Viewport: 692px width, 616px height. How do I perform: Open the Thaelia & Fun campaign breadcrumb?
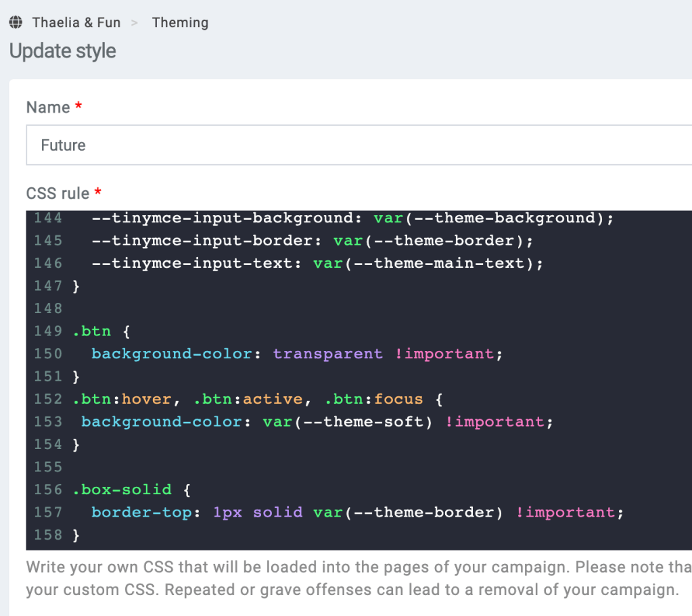[76, 22]
